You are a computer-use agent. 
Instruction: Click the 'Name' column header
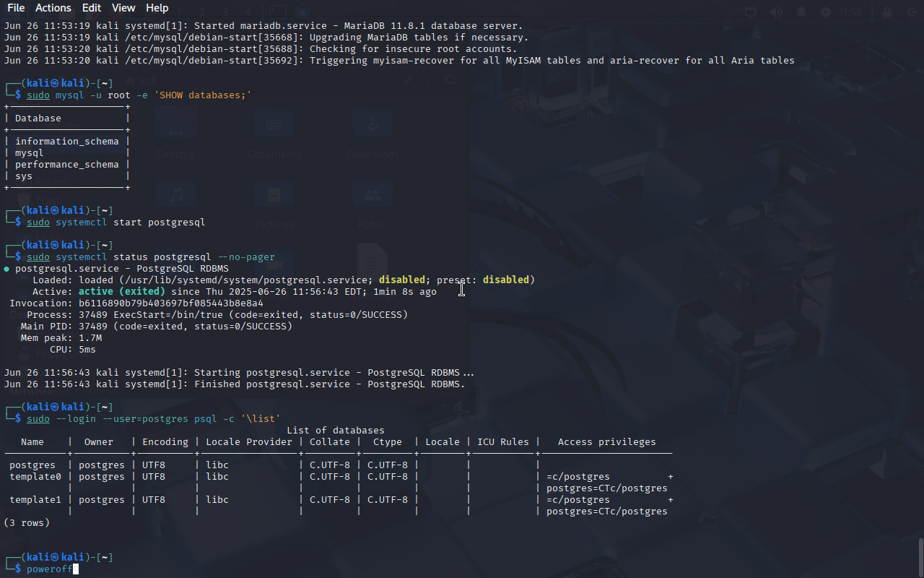[32, 442]
